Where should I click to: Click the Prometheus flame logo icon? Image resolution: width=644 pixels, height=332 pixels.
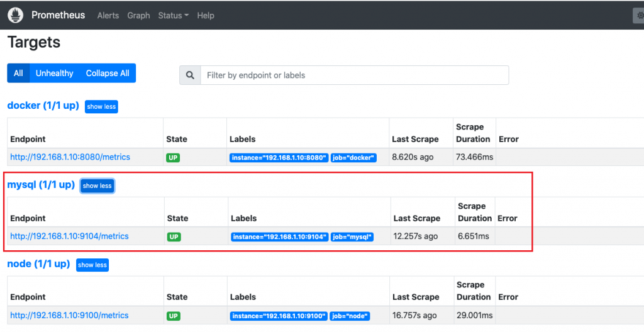[16, 15]
